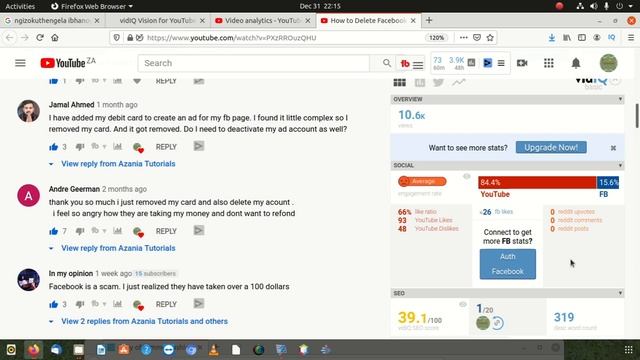Like the 'In my opinion' comment

click(x=53, y=304)
